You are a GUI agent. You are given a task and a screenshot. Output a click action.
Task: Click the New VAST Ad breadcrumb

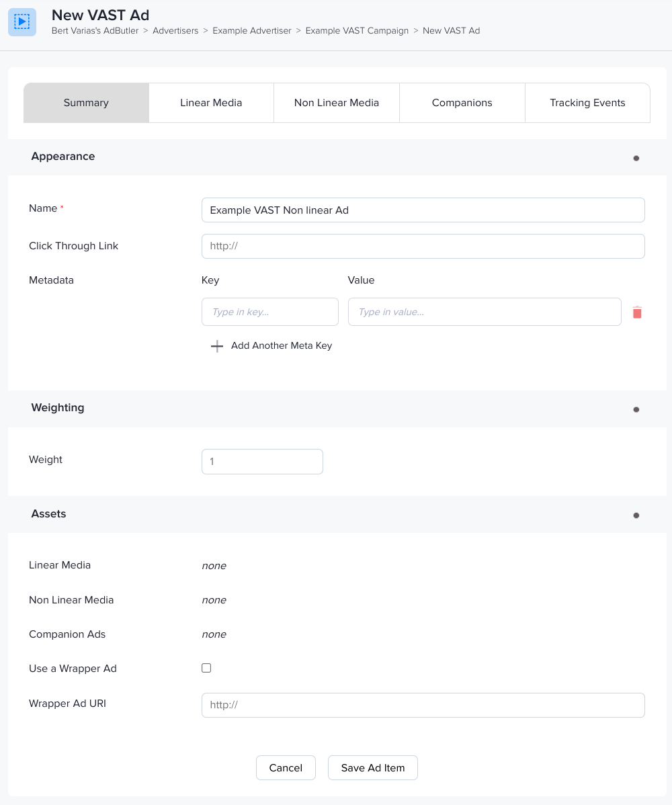click(x=452, y=31)
